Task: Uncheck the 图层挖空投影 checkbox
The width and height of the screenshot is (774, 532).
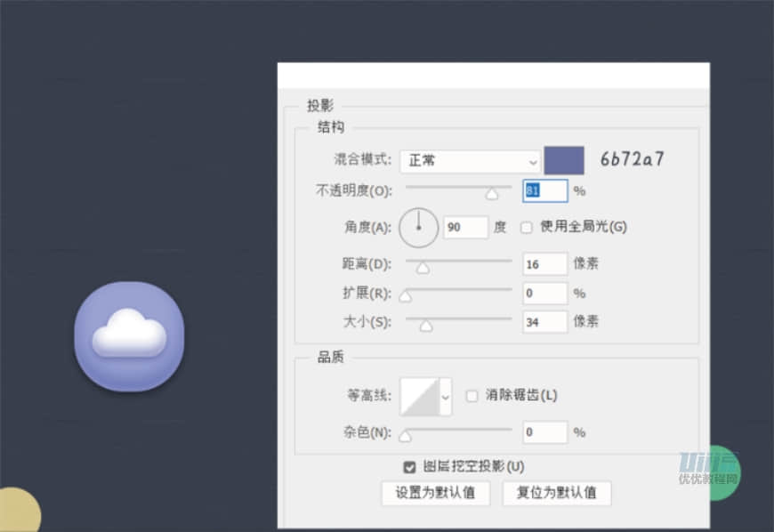Action: pos(409,465)
